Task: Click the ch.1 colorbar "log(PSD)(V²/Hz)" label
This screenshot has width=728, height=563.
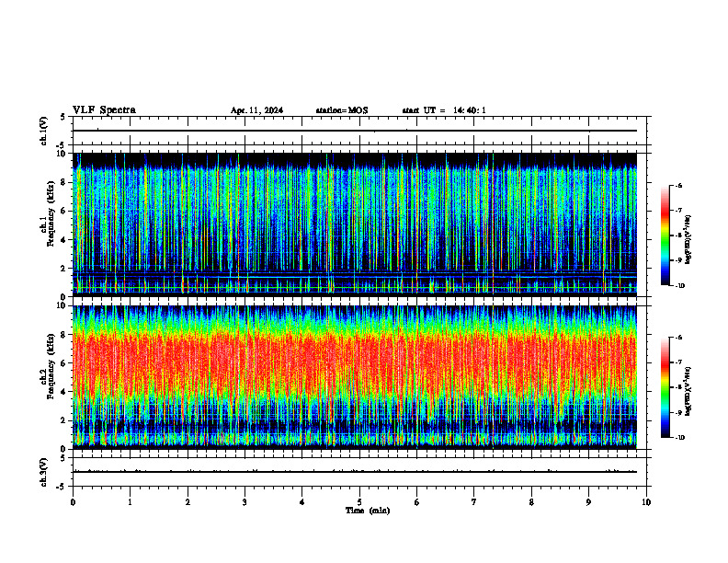Action: click(x=688, y=240)
